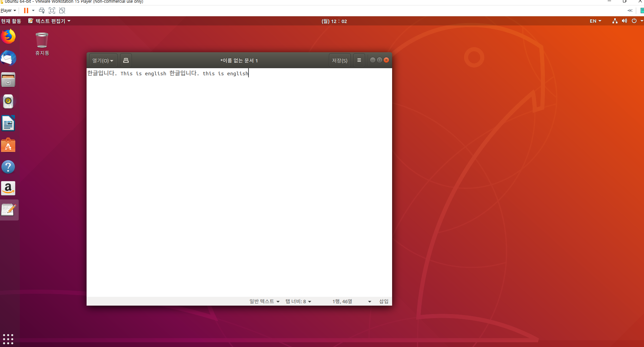The width and height of the screenshot is (644, 347).
Task: Open Rhythmbox music player in dock
Action: click(8, 101)
